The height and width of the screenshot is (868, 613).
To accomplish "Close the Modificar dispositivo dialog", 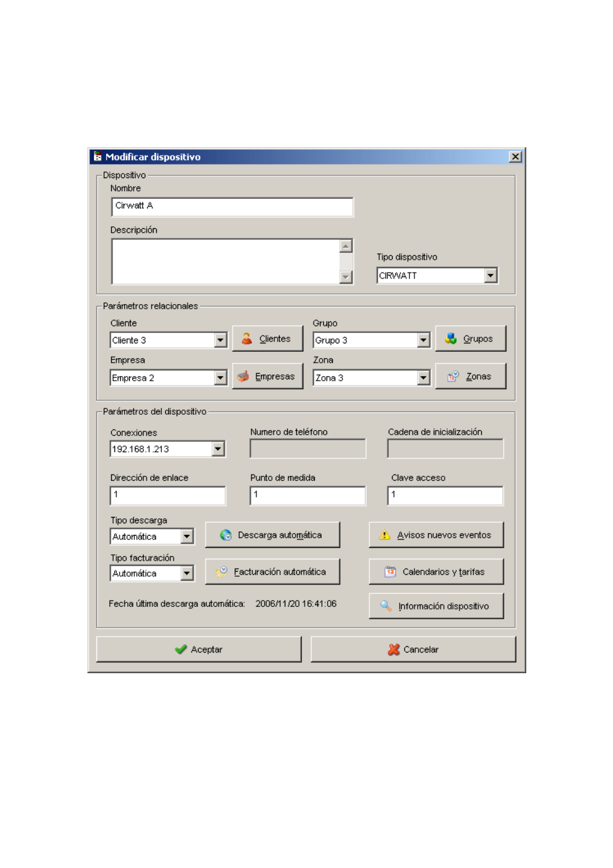I will tap(515, 157).
